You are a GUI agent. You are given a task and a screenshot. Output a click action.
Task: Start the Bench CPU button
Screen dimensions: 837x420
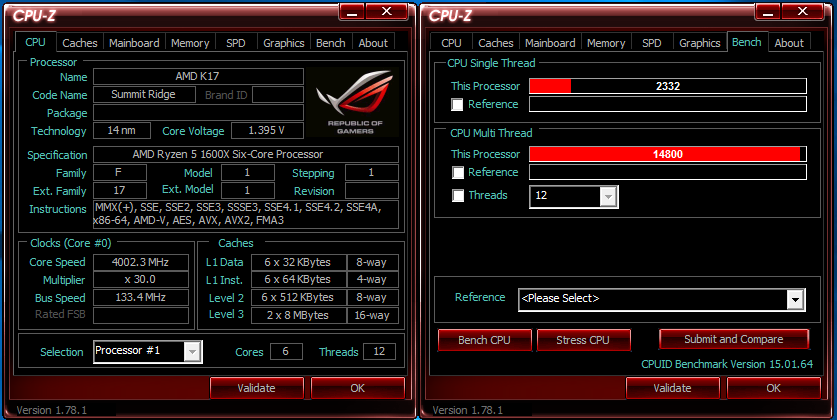(x=485, y=340)
